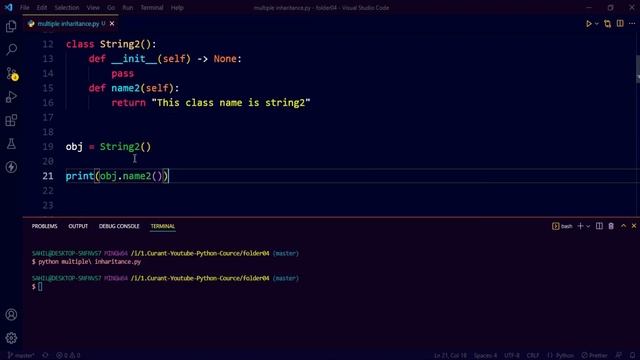Change line ending via CRLF status item

pyautogui.click(x=533, y=356)
